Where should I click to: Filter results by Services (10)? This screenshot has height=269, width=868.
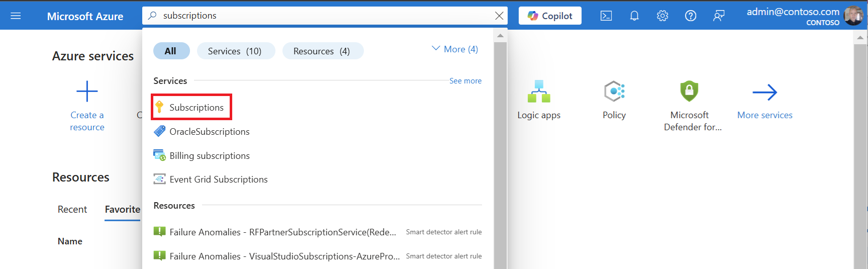point(235,51)
